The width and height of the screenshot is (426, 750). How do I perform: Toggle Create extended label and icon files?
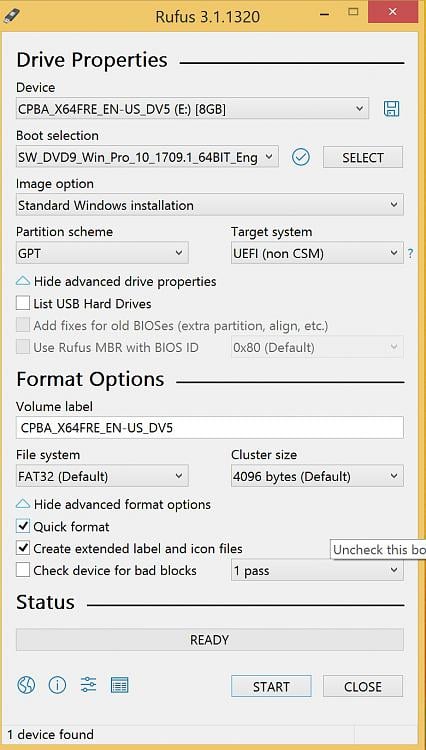[x=22, y=548]
